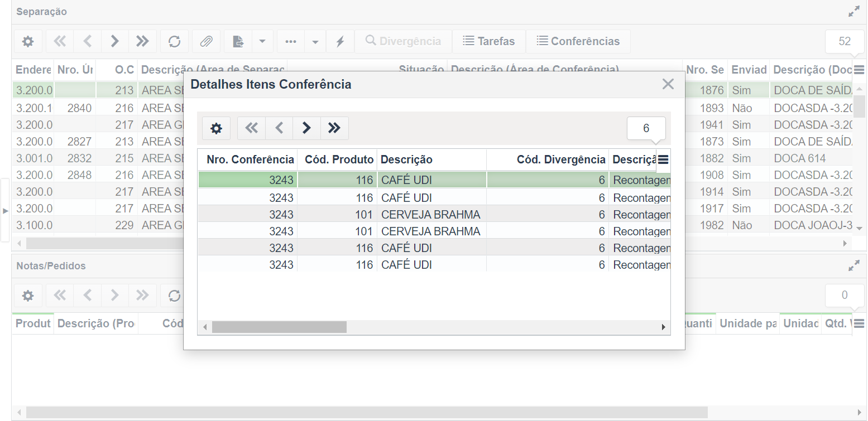Go to last record in Separação toolbar
The width and height of the screenshot is (868, 421).
[x=143, y=41]
